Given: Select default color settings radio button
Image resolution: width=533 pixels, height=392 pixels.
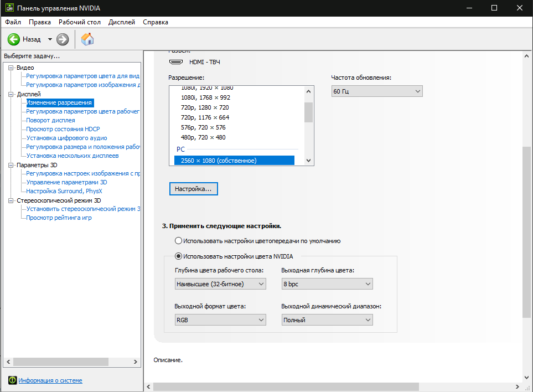Looking at the screenshot, I should 178,241.
